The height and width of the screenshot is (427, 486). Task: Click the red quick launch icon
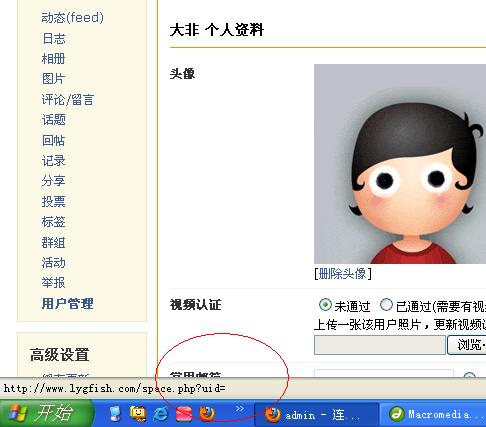point(184,414)
